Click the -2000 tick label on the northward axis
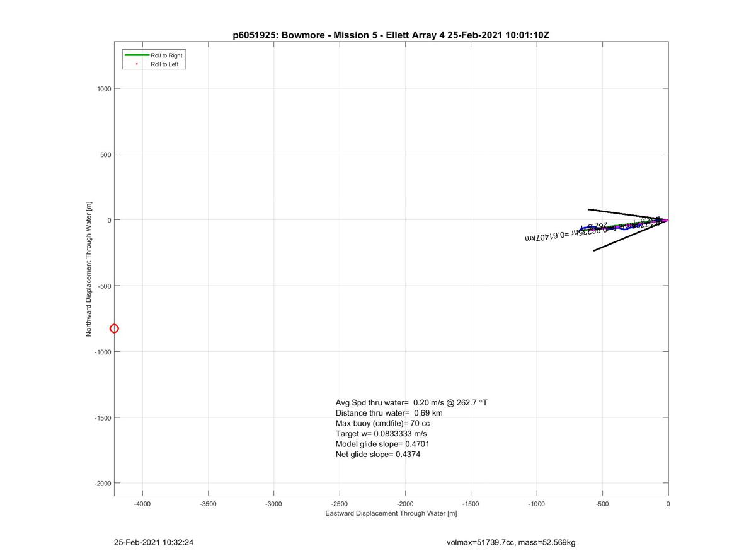Image resolution: width=756 pixels, height=558 pixels. [103, 484]
